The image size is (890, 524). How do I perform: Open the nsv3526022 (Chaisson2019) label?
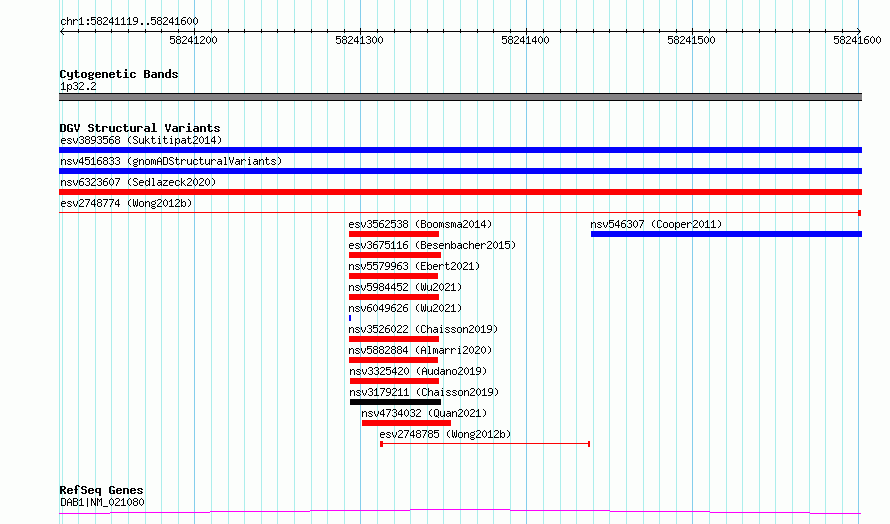pyautogui.click(x=423, y=329)
